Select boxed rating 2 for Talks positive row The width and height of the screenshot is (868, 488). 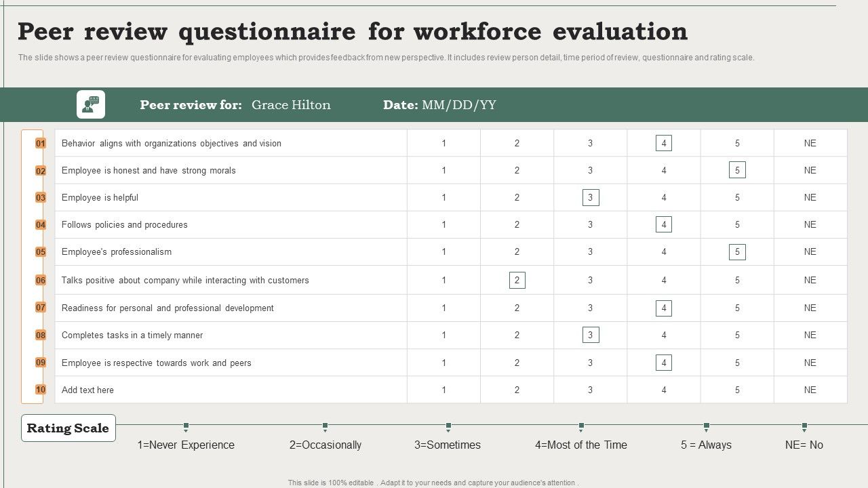[517, 280]
